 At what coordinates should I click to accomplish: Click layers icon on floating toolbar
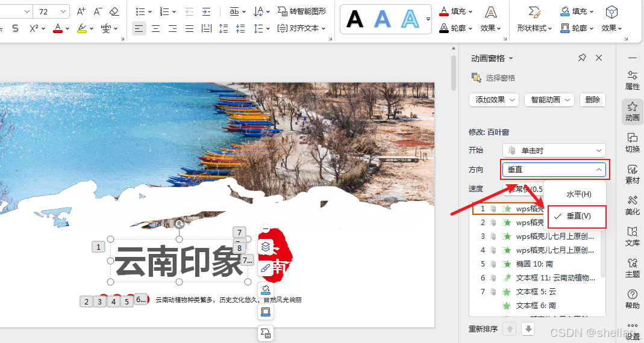pyautogui.click(x=266, y=247)
